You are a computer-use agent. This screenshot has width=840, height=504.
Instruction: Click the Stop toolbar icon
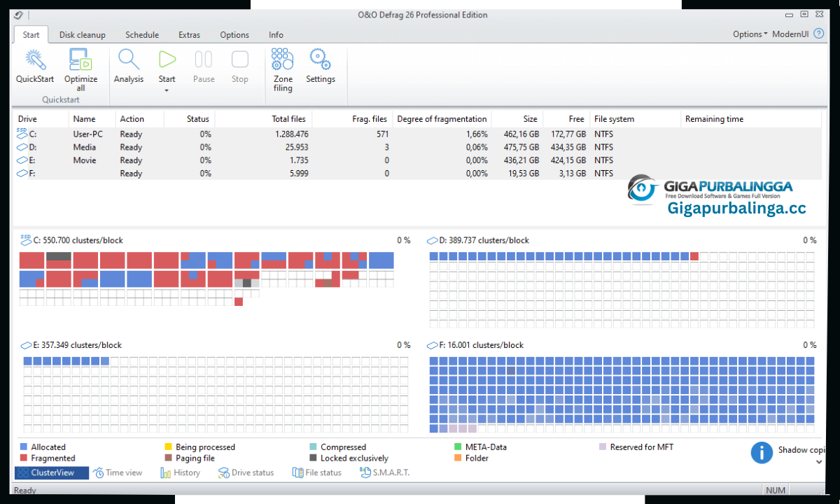[240, 59]
